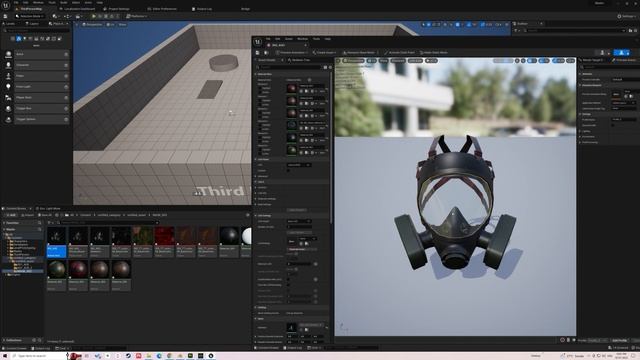The image size is (640, 360).
Task: Click the Place Actors search field
Action: pos(36,31)
